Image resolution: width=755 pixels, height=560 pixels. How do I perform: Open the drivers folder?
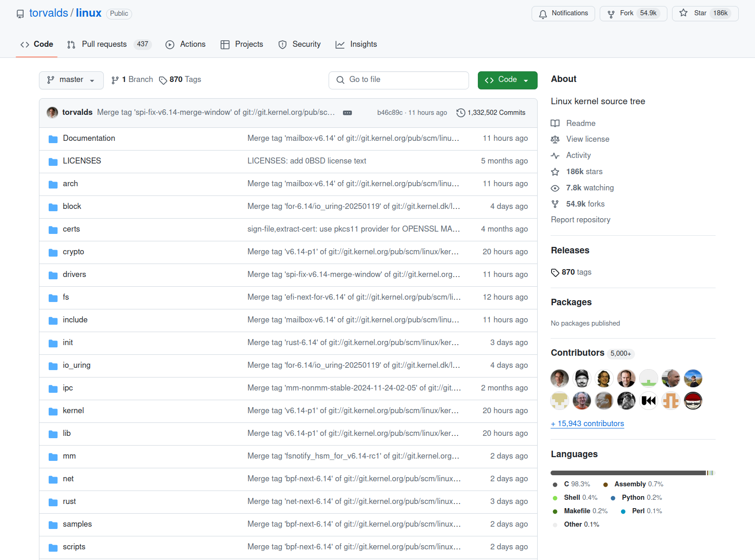[74, 274]
